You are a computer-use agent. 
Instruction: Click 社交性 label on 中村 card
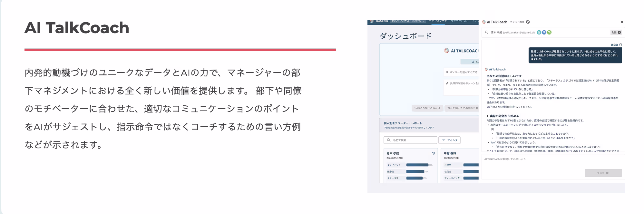448,172
